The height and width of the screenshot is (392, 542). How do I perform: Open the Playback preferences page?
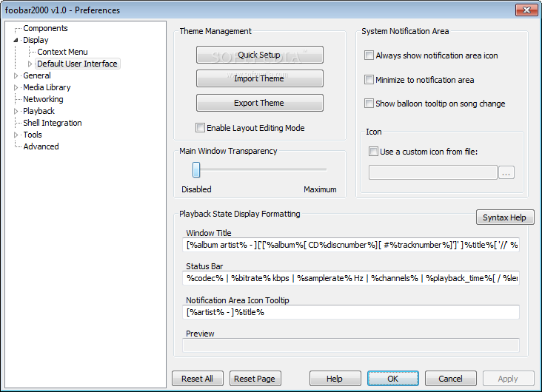(39, 111)
